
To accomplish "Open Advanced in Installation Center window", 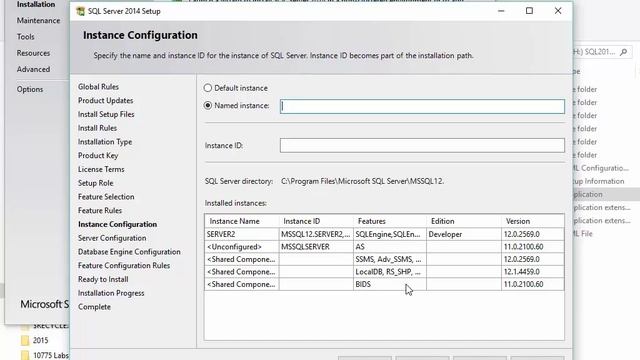I will (x=33, y=69).
